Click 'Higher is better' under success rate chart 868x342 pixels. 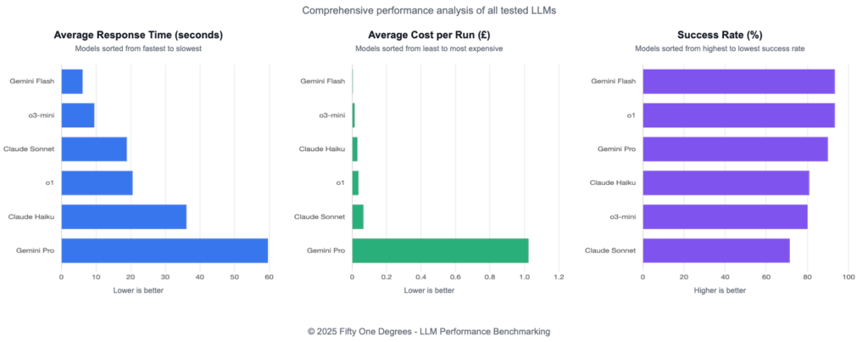point(720,290)
